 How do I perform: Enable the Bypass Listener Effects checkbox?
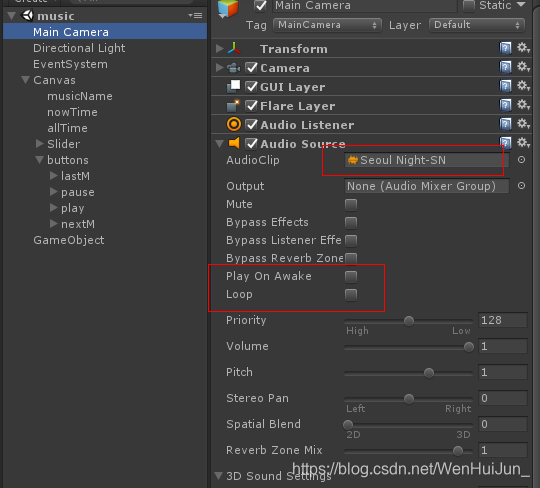(351, 240)
